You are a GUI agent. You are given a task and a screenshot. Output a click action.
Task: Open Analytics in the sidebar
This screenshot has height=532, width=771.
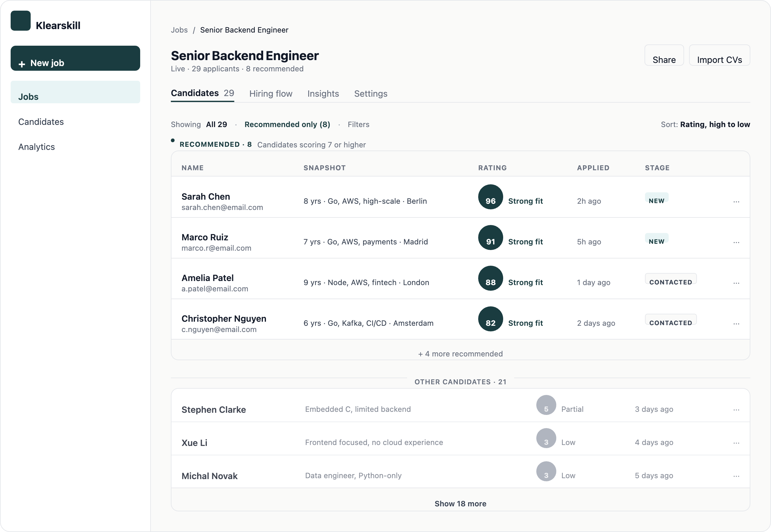tap(37, 147)
